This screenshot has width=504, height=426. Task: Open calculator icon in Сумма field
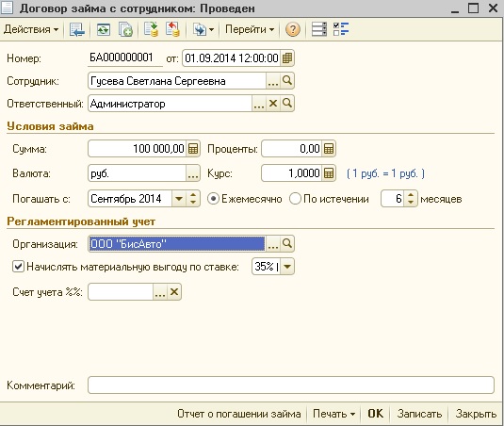(193, 149)
